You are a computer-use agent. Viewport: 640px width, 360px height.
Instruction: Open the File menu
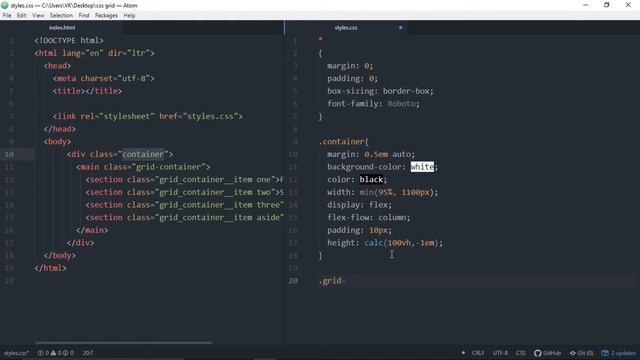coord(7,16)
